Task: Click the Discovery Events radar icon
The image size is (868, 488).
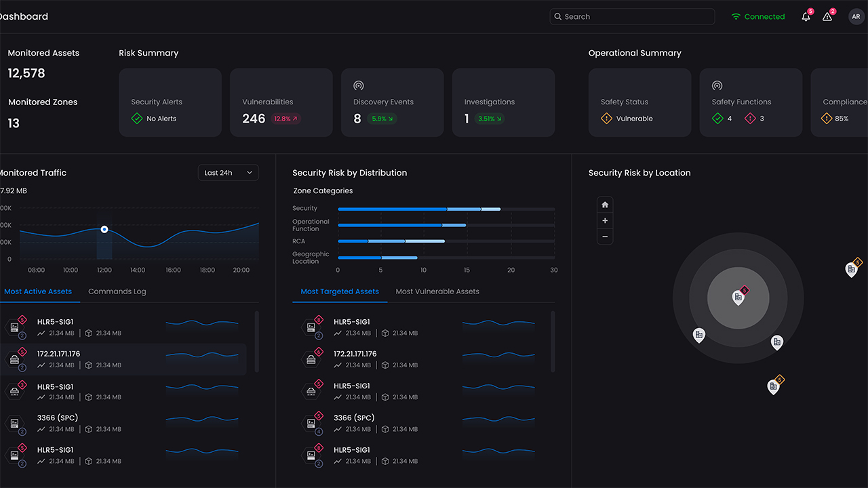Action: [359, 86]
